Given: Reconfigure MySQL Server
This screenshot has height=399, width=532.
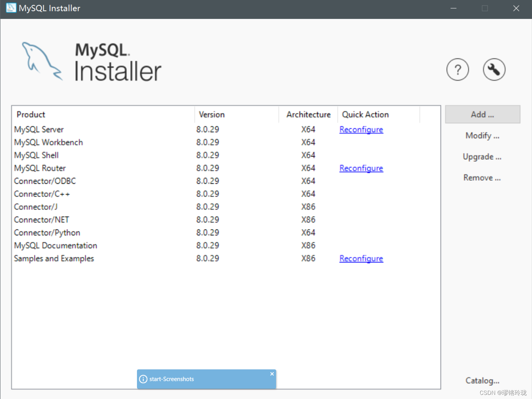Looking at the screenshot, I should [361, 130].
